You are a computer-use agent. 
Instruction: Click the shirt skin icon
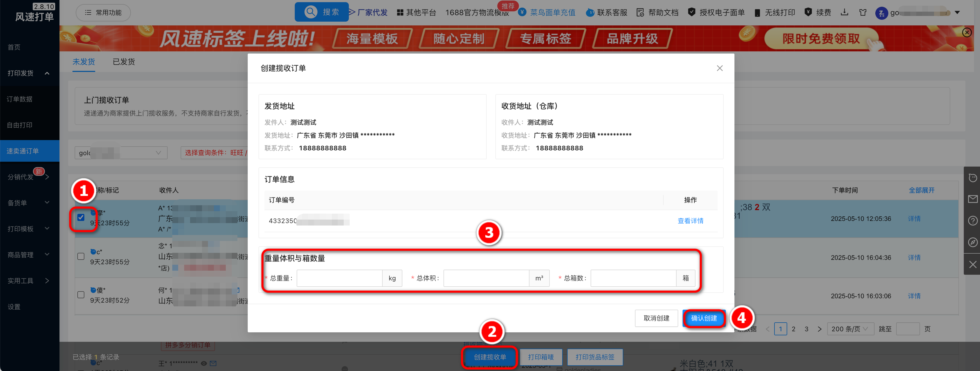pos(863,12)
